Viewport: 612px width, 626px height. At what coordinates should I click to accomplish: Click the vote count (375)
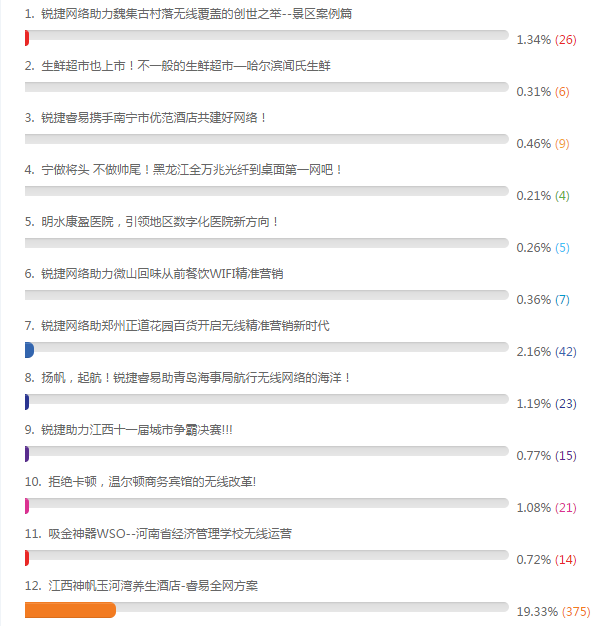pos(576,612)
